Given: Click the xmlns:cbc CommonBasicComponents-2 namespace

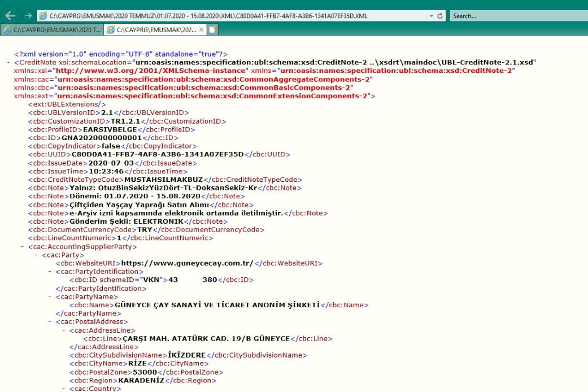Looking at the screenshot, I should (204, 88).
